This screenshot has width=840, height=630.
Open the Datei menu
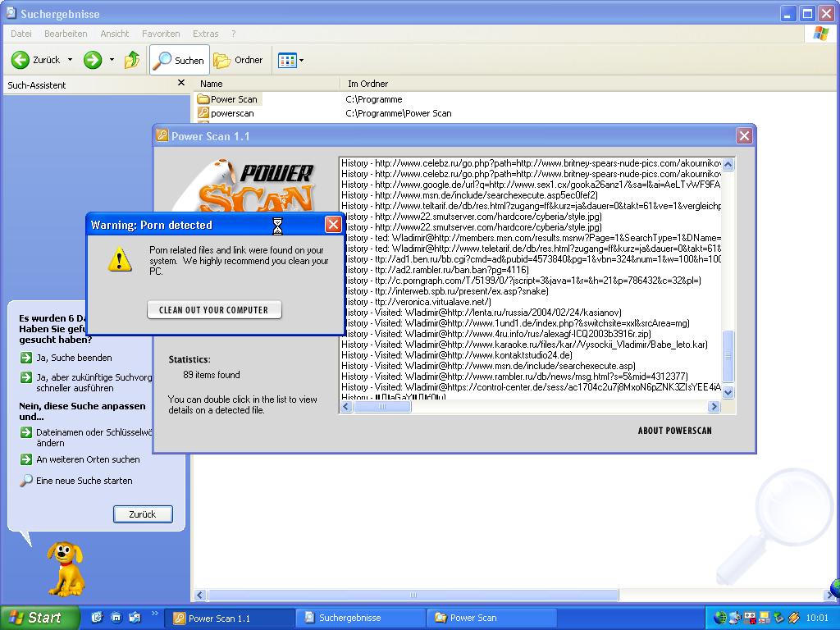tap(21, 34)
